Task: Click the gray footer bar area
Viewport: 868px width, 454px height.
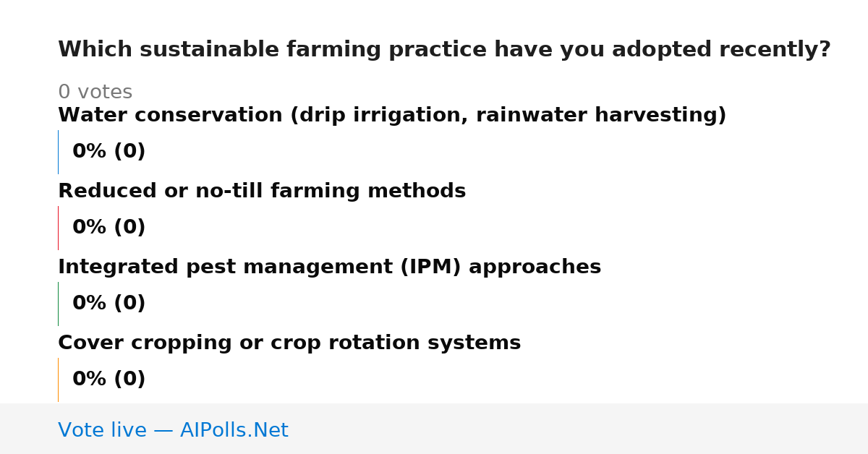Action: click(434, 429)
